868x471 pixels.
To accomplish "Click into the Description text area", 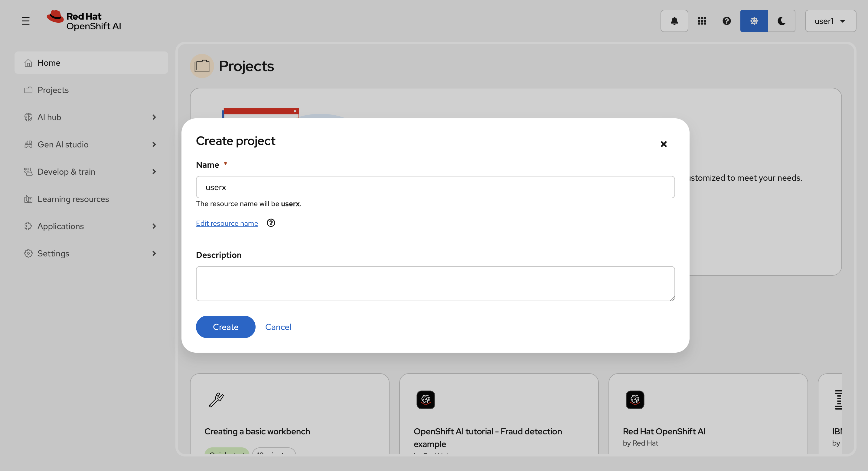I will point(435,283).
